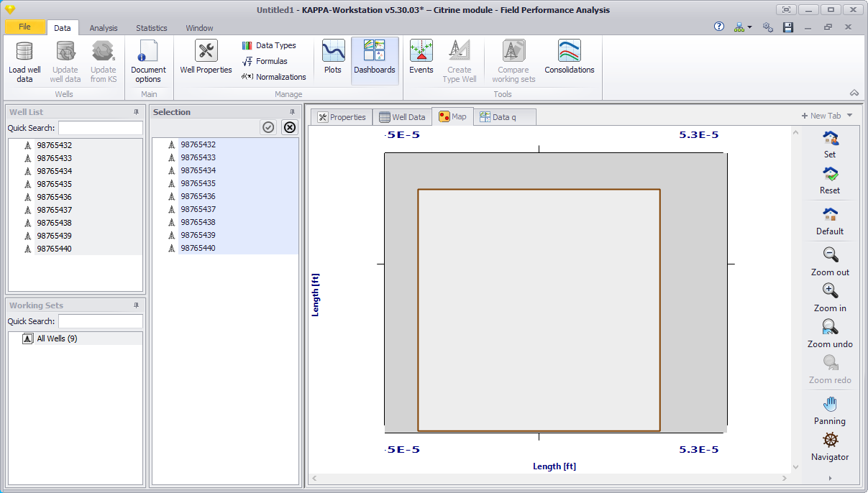868x493 pixels.
Task: Expand more tools arrow below Navigator
Action: pyautogui.click(x=830, y=478)
